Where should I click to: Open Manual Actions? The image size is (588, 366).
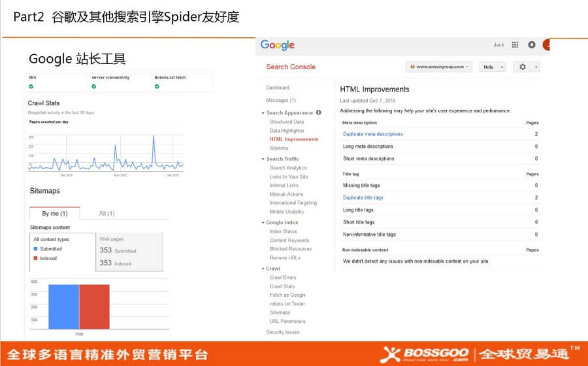(287, 194)
